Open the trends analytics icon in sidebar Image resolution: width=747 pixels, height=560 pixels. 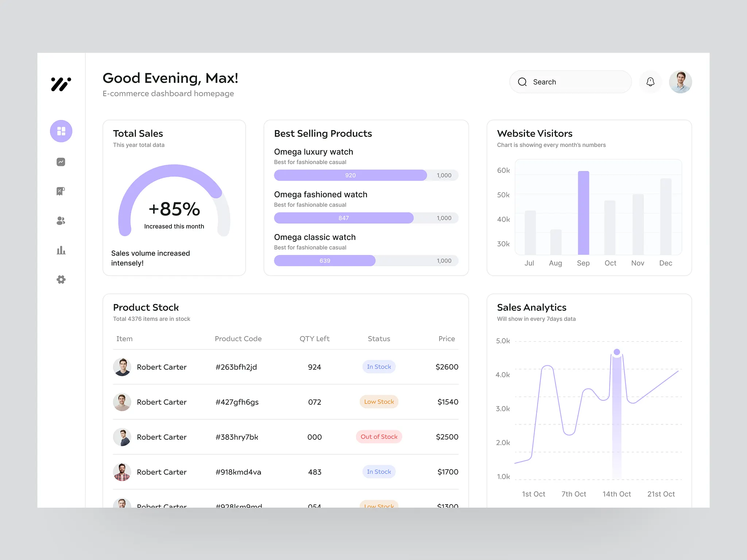point(61,162)
